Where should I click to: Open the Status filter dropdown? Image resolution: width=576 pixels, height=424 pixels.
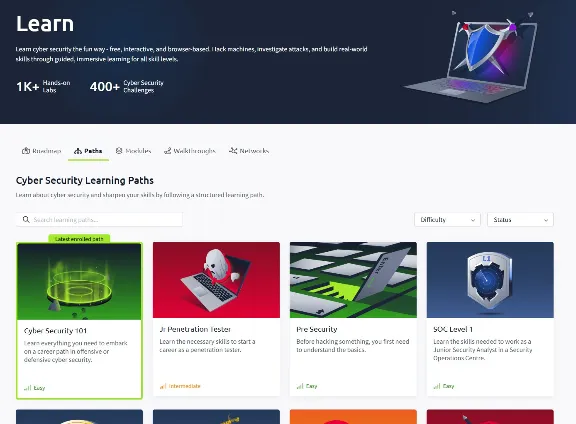(x=520, y=220)
